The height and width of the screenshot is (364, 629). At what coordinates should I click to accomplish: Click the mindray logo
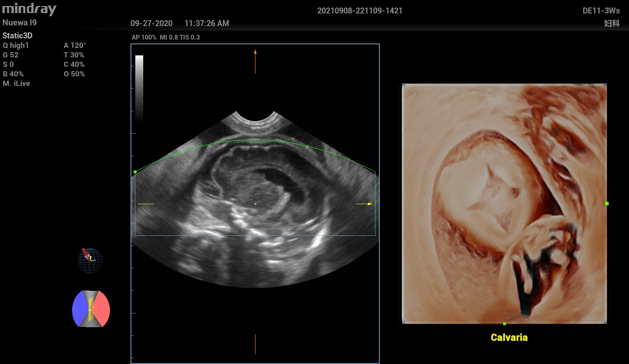coord(29,9)
